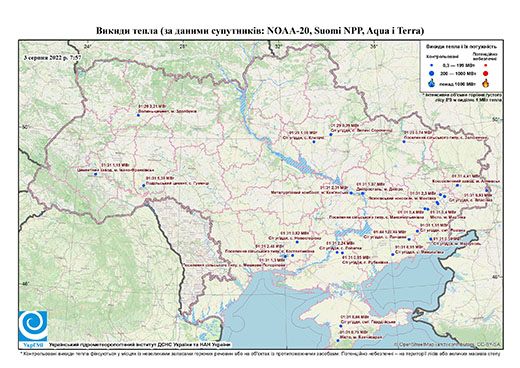Image resolution: width=520 pixels, height=368 pixels.
Task: Click the legend range '200 — 1000 МВт'
Action: [x=458, y=73]
